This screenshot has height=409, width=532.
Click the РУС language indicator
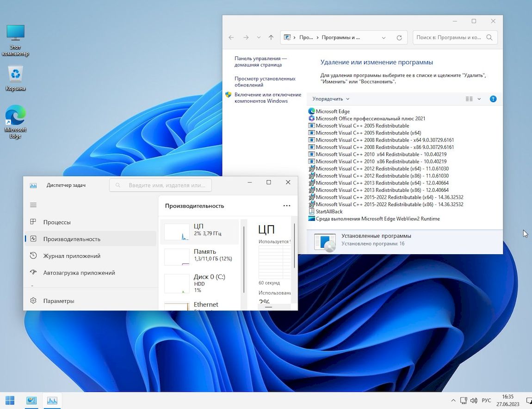[486, 401]
